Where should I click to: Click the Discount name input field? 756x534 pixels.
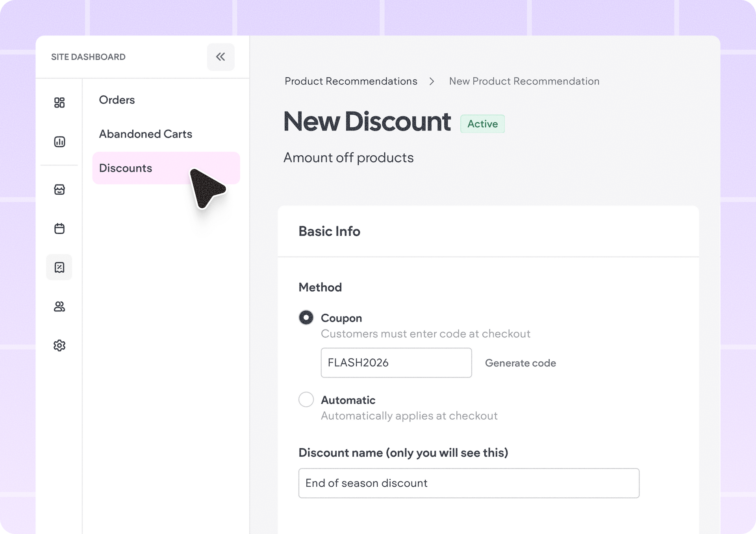point(469,483)
